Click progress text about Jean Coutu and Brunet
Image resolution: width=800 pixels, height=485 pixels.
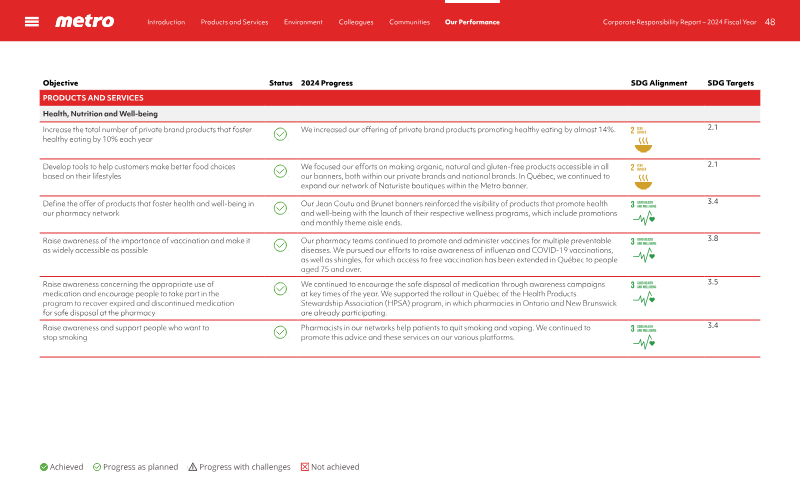459,213
